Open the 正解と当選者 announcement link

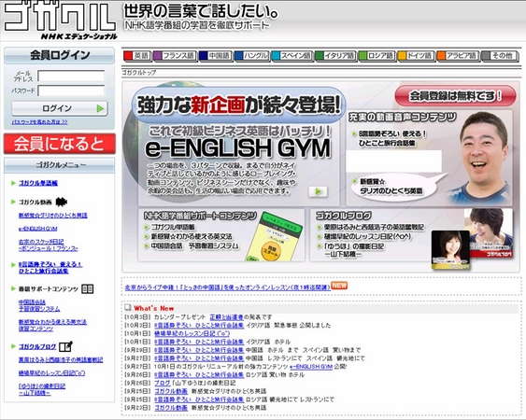(x=226, y=316)
